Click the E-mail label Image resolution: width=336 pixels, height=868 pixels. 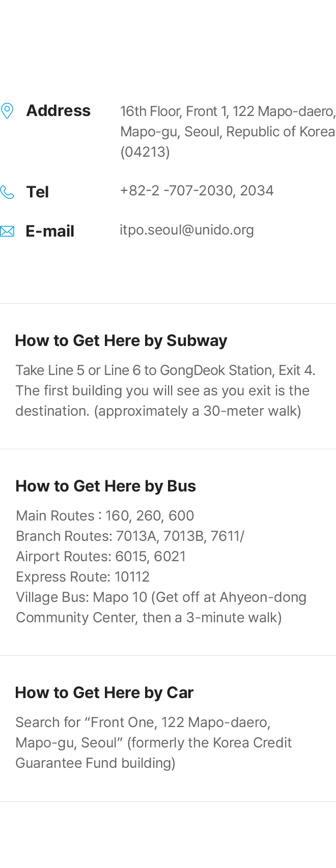[x=50, y=232]
